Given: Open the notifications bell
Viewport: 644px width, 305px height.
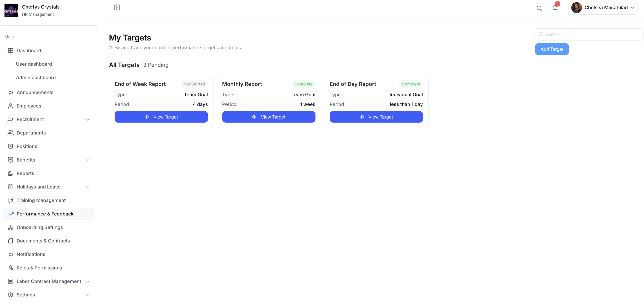Looking at the screenshot, I should (555, 8).
